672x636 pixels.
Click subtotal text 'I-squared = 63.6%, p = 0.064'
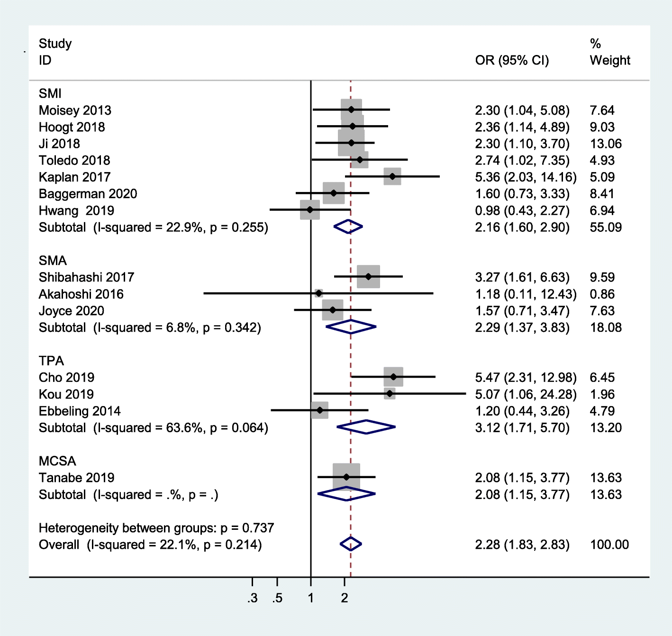coord(181,428)
